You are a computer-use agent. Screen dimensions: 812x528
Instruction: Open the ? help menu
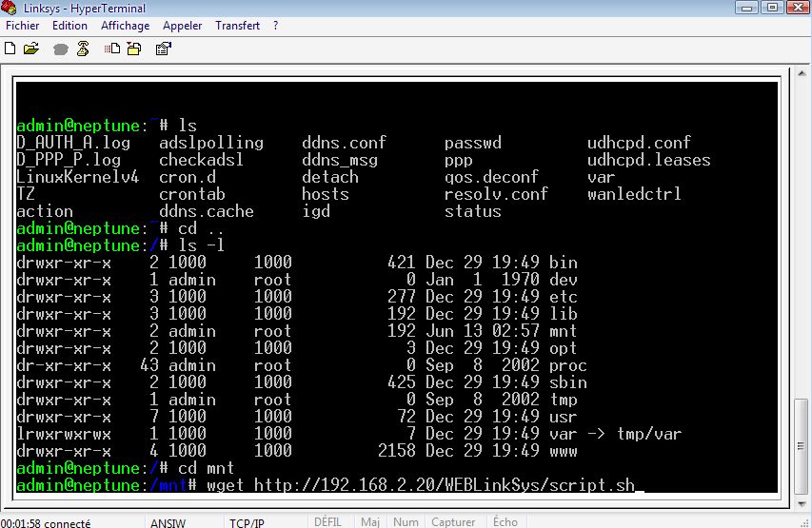coord(275,26)
